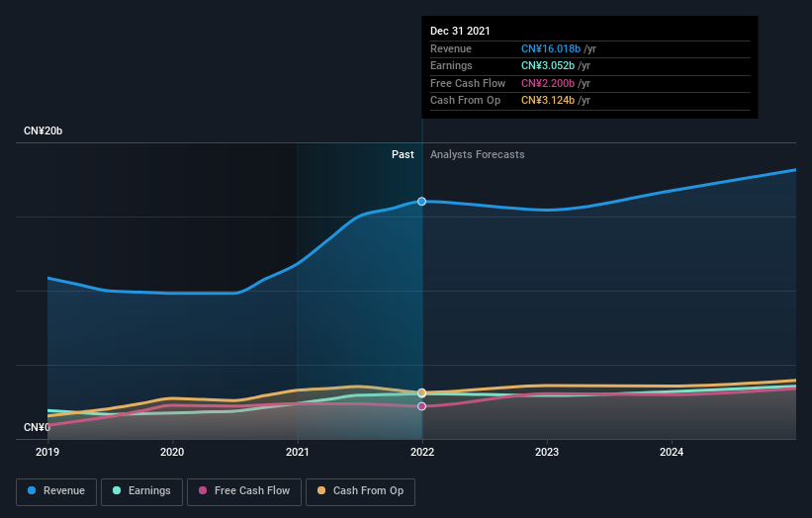Click the CN¥20b y-axis label
Screen dimensions: 812x518
coord(43,130)
